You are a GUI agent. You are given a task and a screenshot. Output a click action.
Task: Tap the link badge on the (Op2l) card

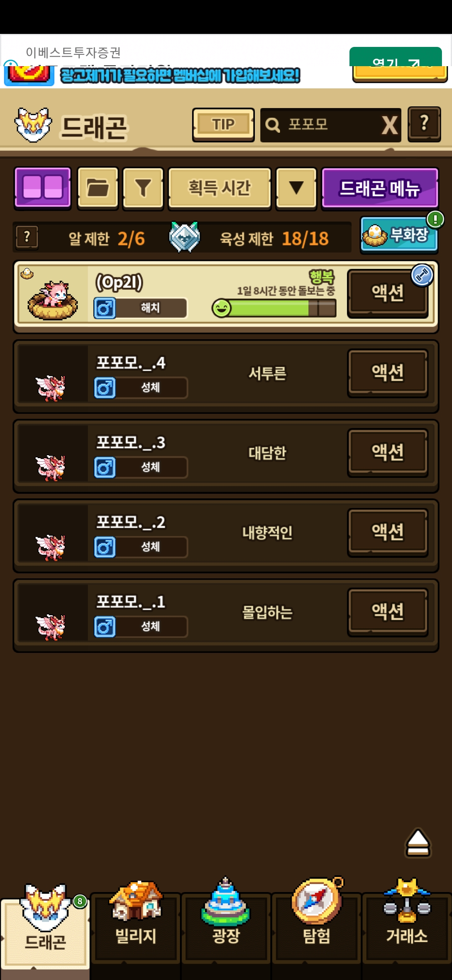click(x=422, y=275)
